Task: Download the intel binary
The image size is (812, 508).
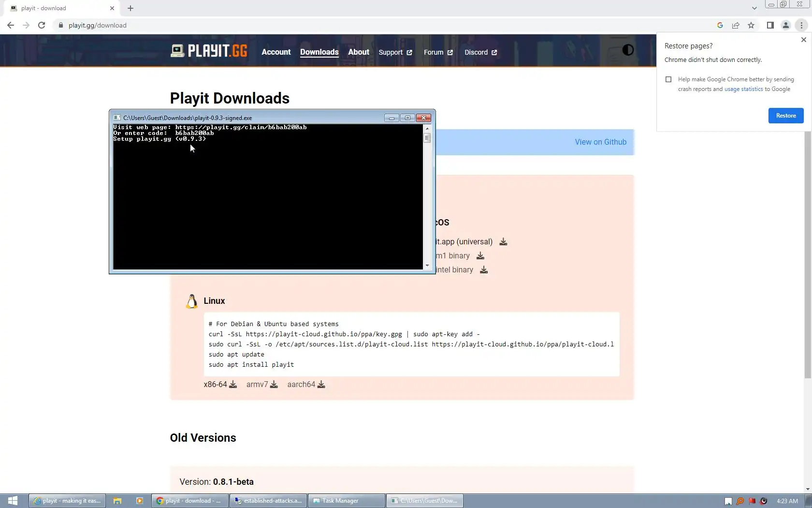Action: [x=484, y=269]
